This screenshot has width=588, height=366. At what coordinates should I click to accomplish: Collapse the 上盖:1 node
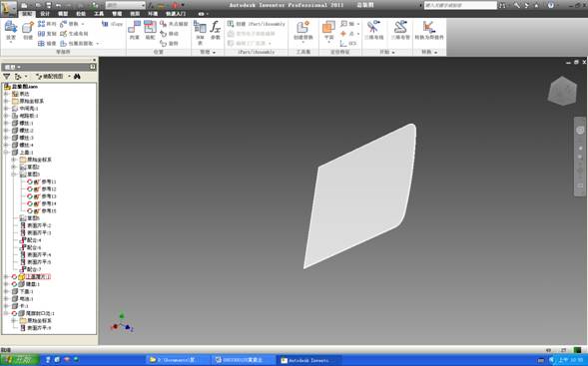click(x=6, y=153)
